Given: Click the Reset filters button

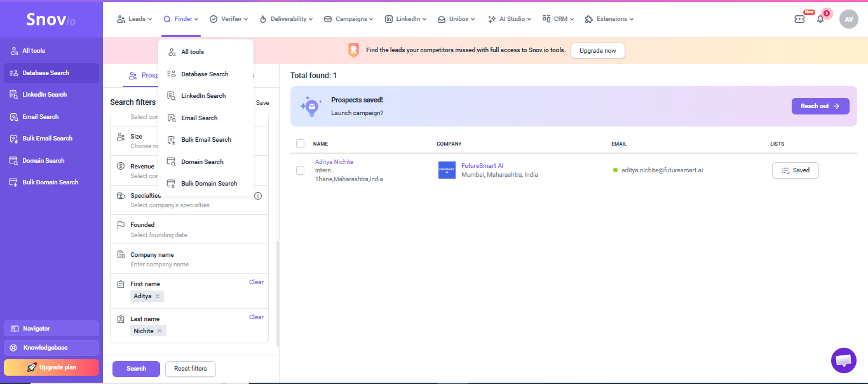Looking at the screenshot, I should click(191, 369).
